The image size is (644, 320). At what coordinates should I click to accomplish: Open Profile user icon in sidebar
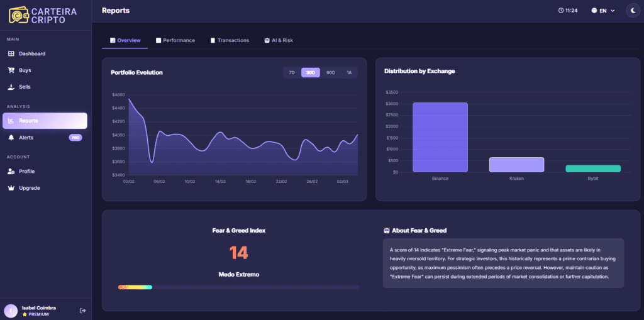pyautogui.click(x=11, y=171)
